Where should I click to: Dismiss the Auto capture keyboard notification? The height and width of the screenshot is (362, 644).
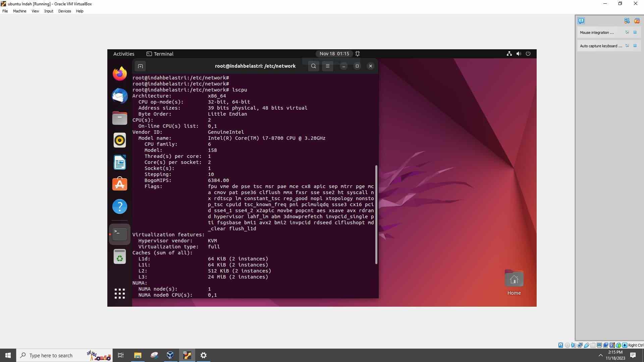pyautogui.click(x=635, y=46)
